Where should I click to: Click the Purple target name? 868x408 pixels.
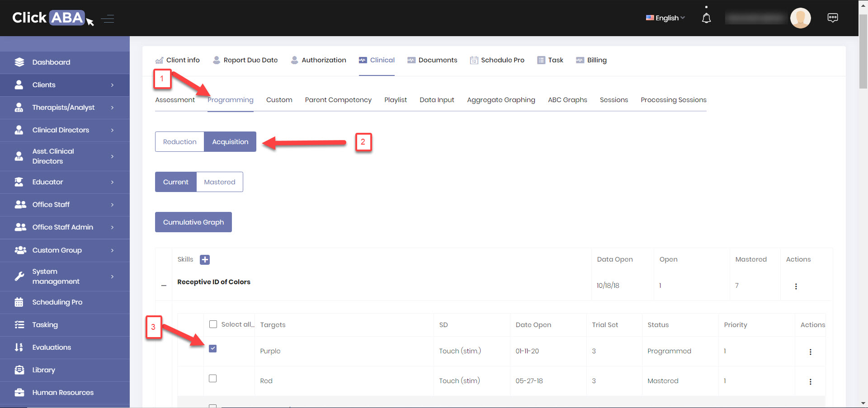tap(270, 351)
